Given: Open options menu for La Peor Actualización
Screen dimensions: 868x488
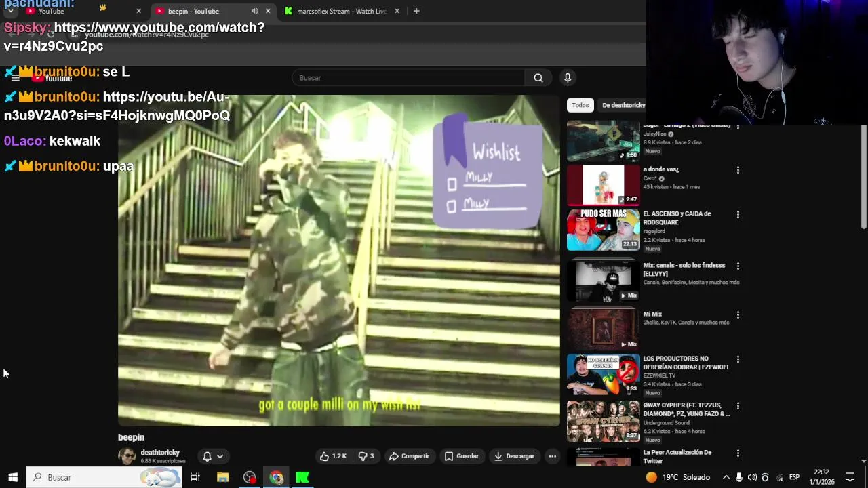Looking at the screenshot, I should tap(738, 453).
